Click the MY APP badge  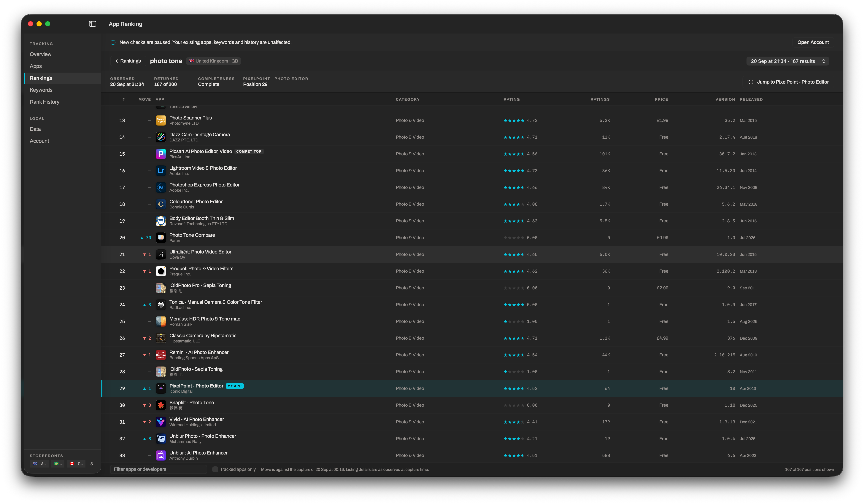(234, 386)
